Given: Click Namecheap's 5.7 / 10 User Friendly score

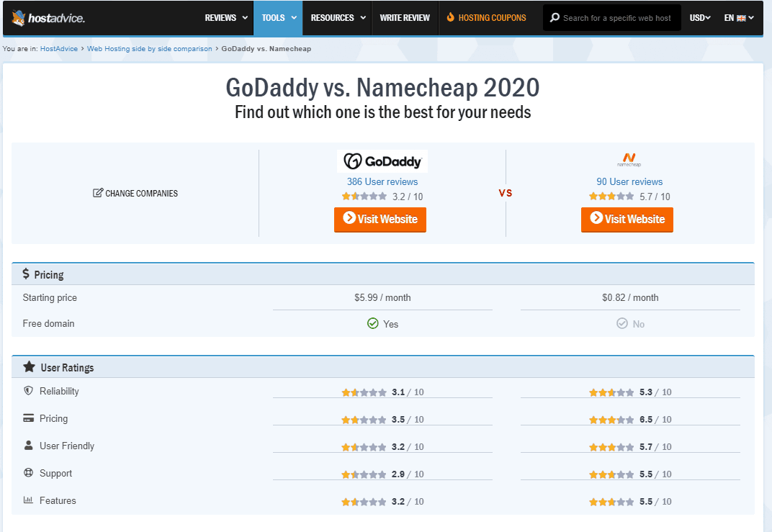Looking at the screenshot, I should (x=655, y=447).
